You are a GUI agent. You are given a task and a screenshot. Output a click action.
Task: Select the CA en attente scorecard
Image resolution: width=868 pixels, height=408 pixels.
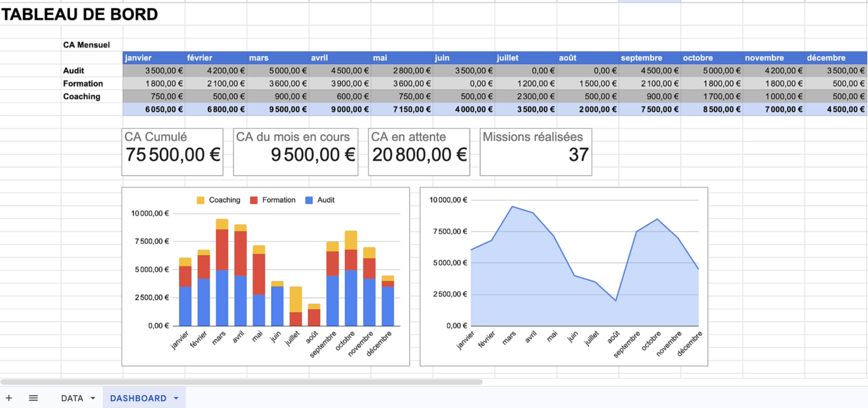[x=418, y=152]
